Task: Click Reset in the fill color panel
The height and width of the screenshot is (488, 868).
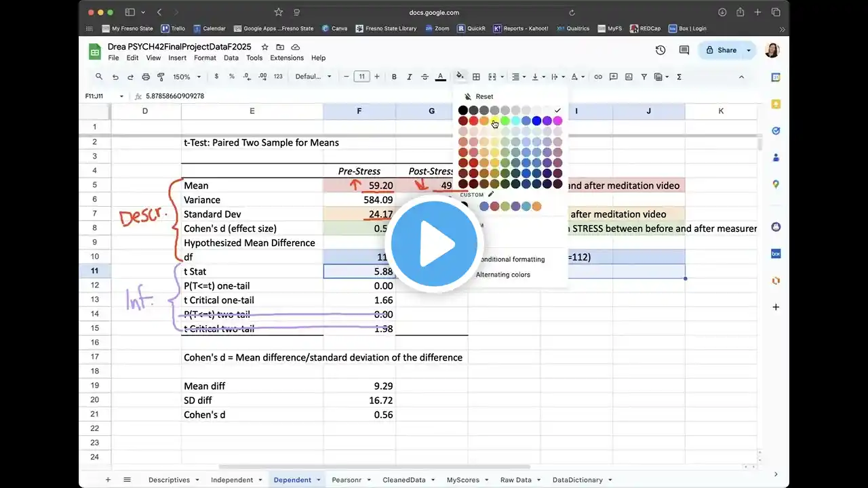Action: (484, 96)
